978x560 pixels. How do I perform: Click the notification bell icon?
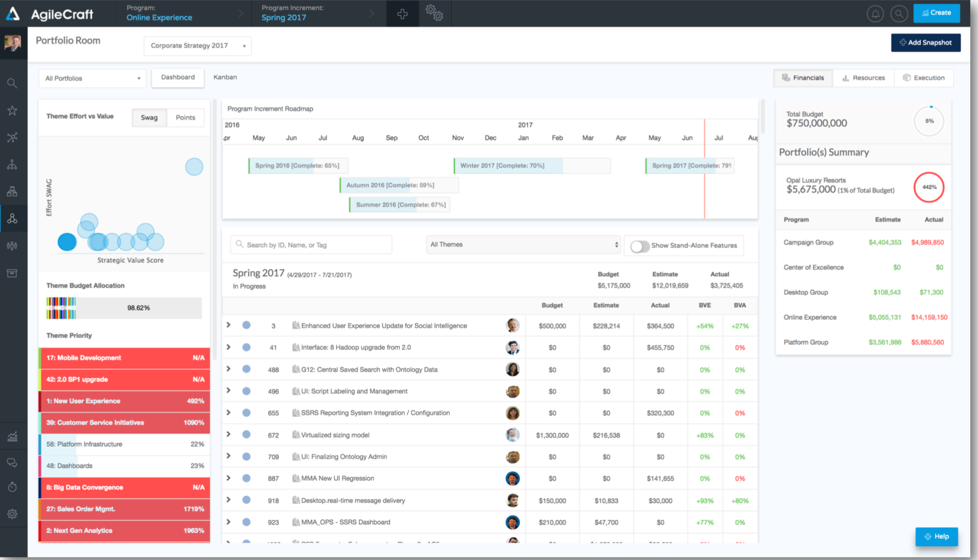[x=875, y=14]
